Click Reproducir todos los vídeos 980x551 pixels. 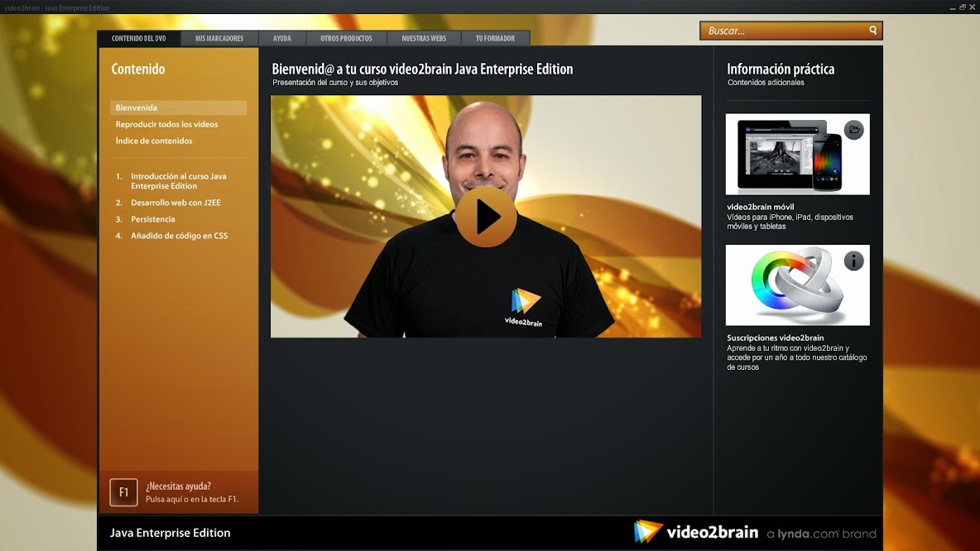[x=166, y=124]
